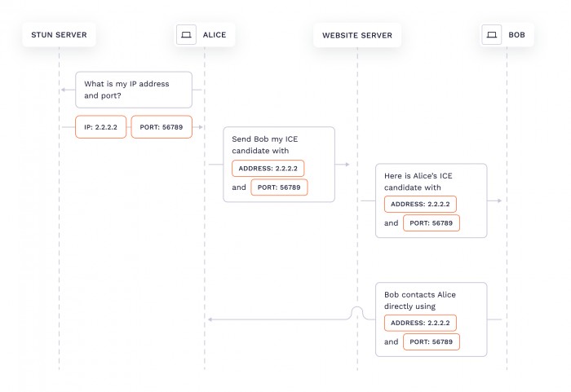The height and width of the screenshot is (392, 571).
Task: Click the arrowhead of Bob's direct contact to Alice
Action: [x=210, y=319]
